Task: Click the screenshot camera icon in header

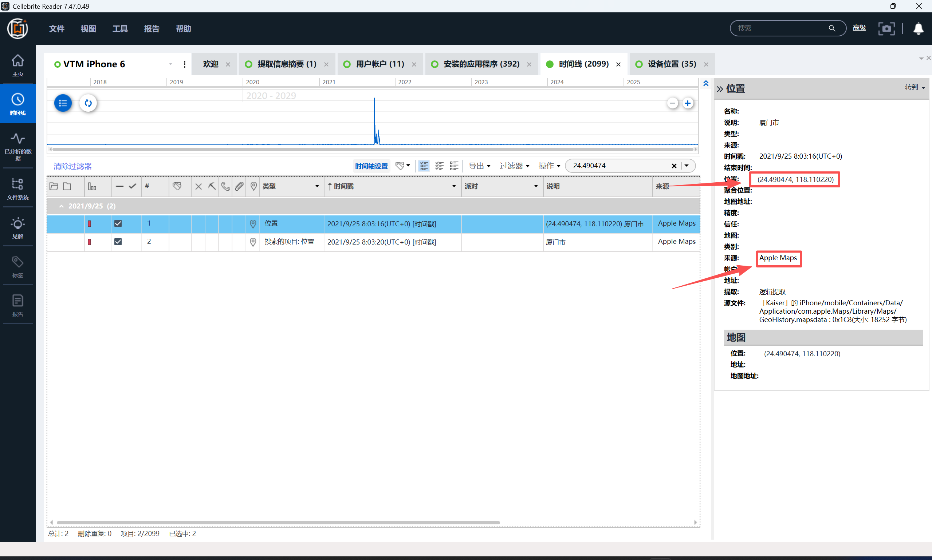Action: tap(886, 28)
